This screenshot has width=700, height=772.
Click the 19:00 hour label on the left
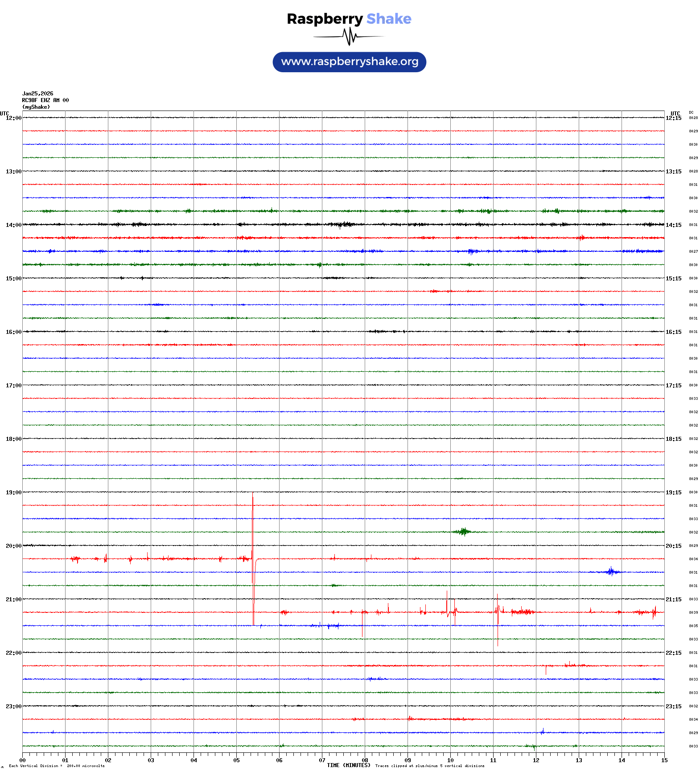[x=13, y=493]
